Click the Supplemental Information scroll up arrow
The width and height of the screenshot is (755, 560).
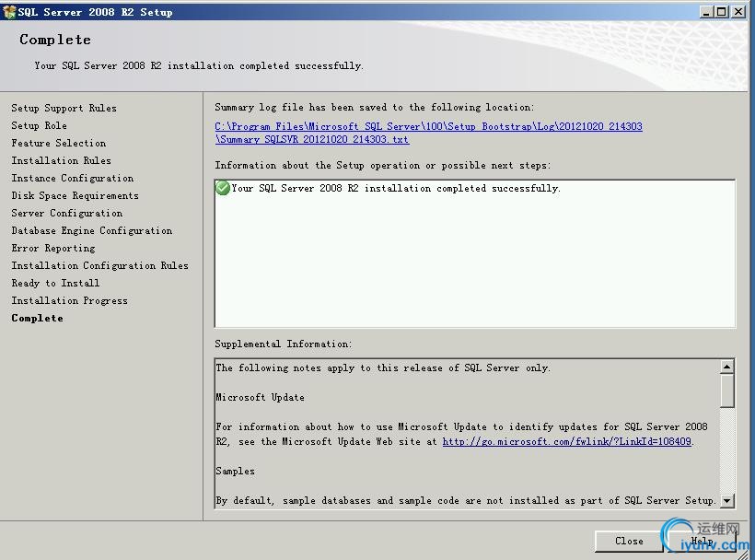pos(727,367)
